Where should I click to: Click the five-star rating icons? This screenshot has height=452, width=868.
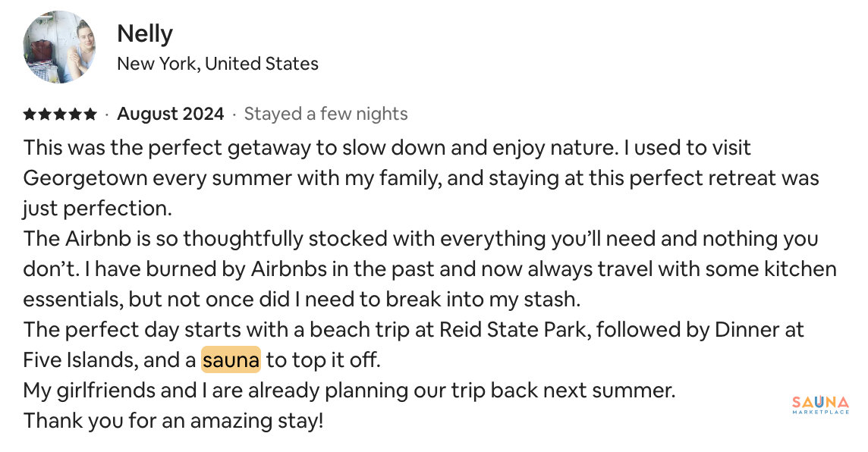(60, 114)
